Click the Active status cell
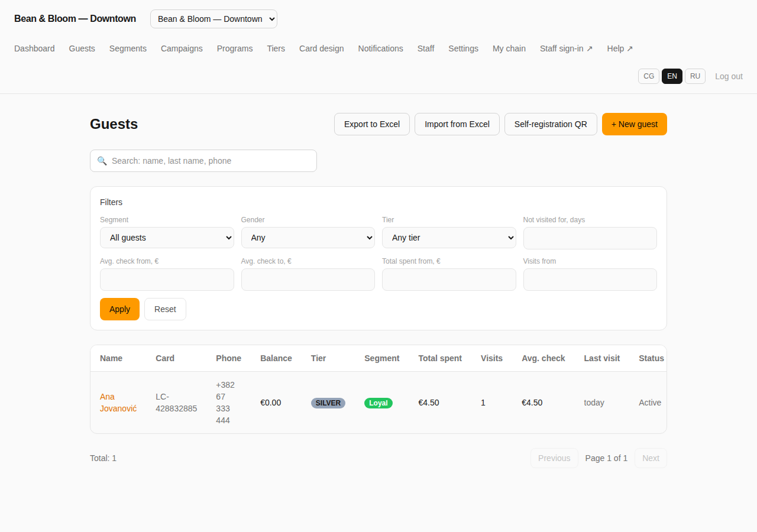The image size is (757, 532). pyautogui.click(x=650, y=403)
